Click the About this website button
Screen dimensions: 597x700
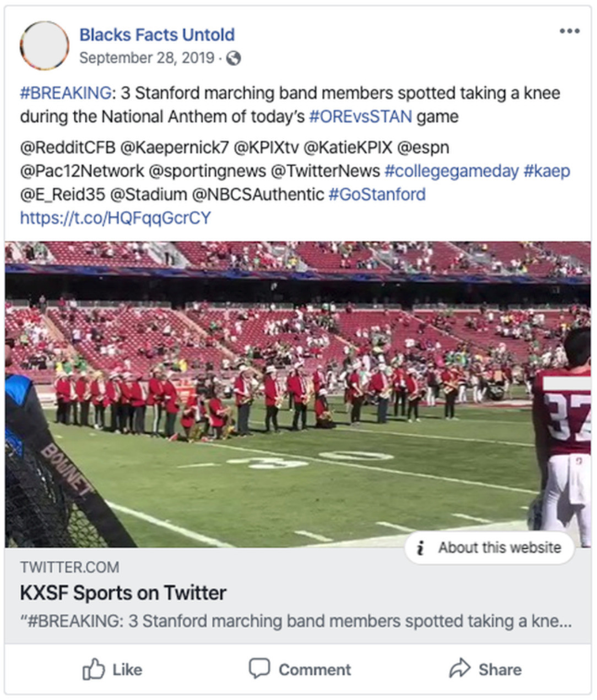click(489, 548)
